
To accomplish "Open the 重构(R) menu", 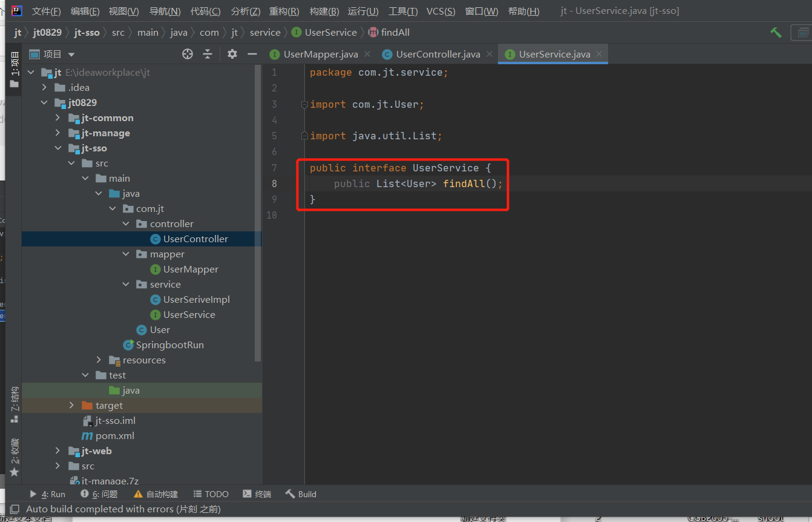I will (284, 12).
